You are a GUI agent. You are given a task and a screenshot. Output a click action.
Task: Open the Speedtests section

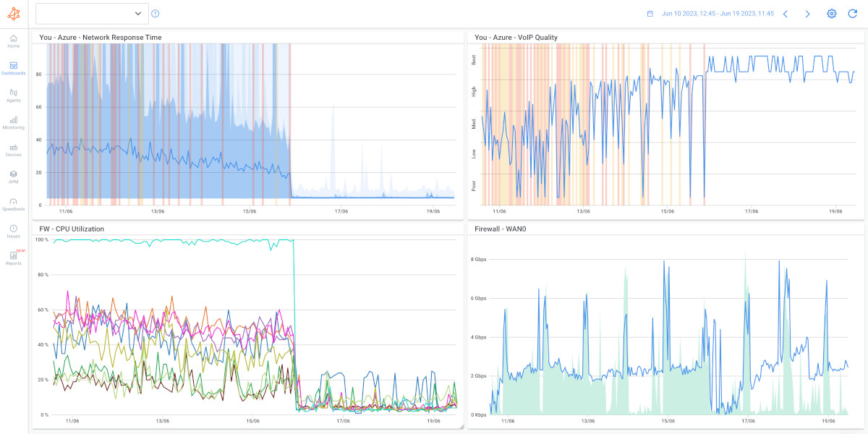pos(13,204)
